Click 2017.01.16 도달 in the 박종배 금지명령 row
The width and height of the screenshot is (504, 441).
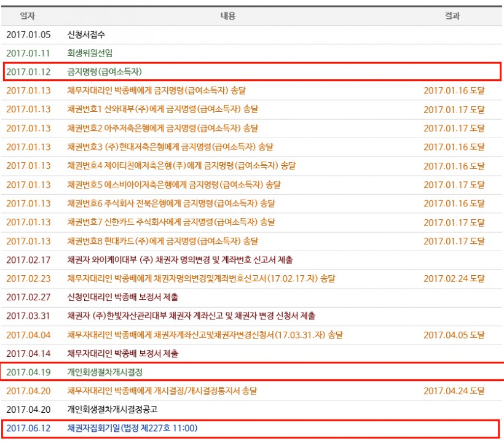click(454, 90)
